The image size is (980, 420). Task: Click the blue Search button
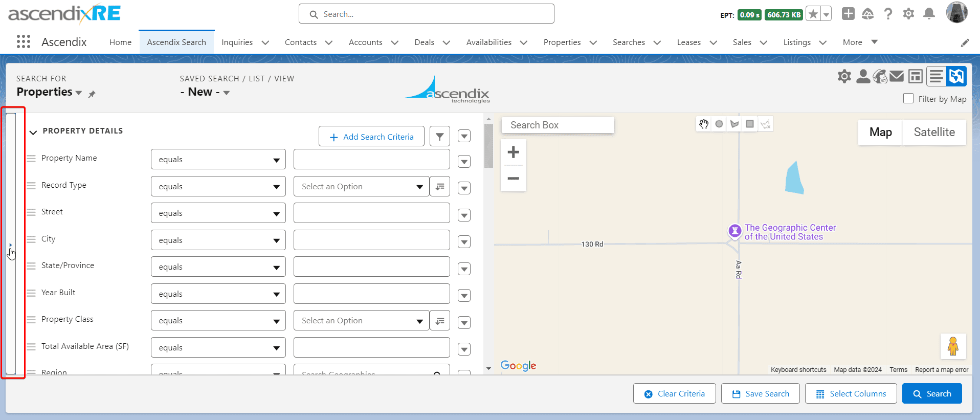pos(932,394)
